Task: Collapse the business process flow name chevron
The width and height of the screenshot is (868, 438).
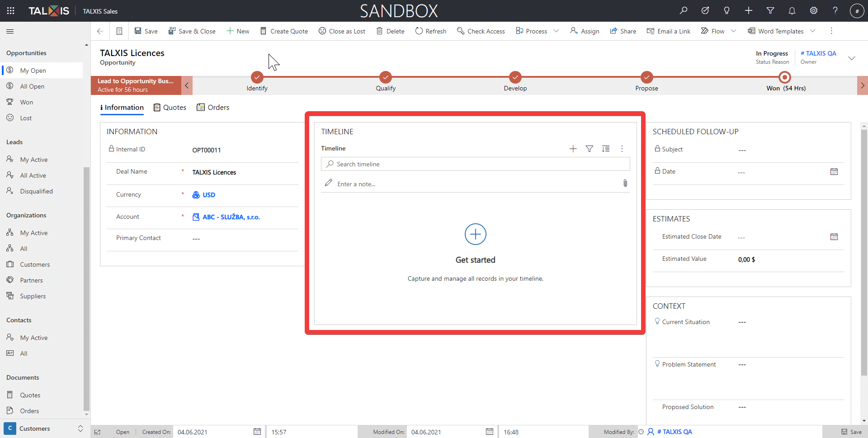Action: 187,85
